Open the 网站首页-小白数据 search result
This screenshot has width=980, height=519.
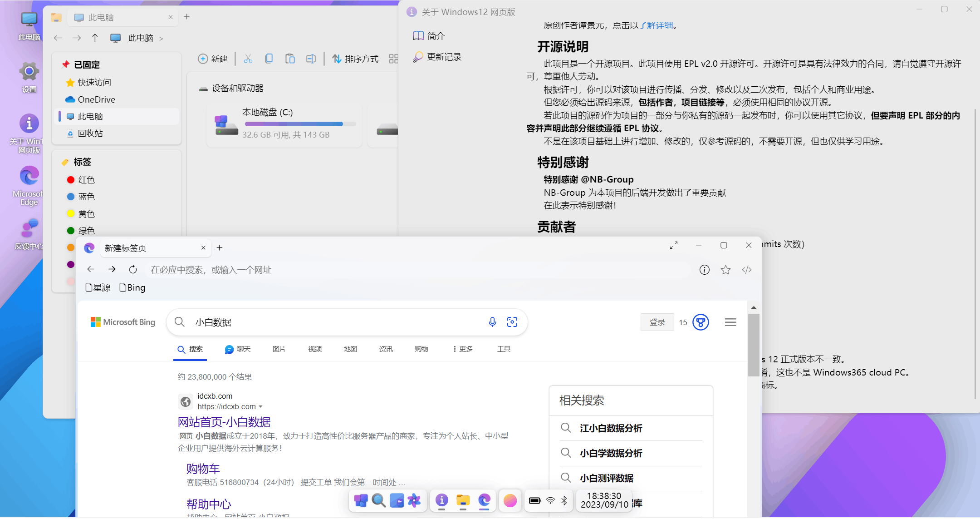pos(224,422)
